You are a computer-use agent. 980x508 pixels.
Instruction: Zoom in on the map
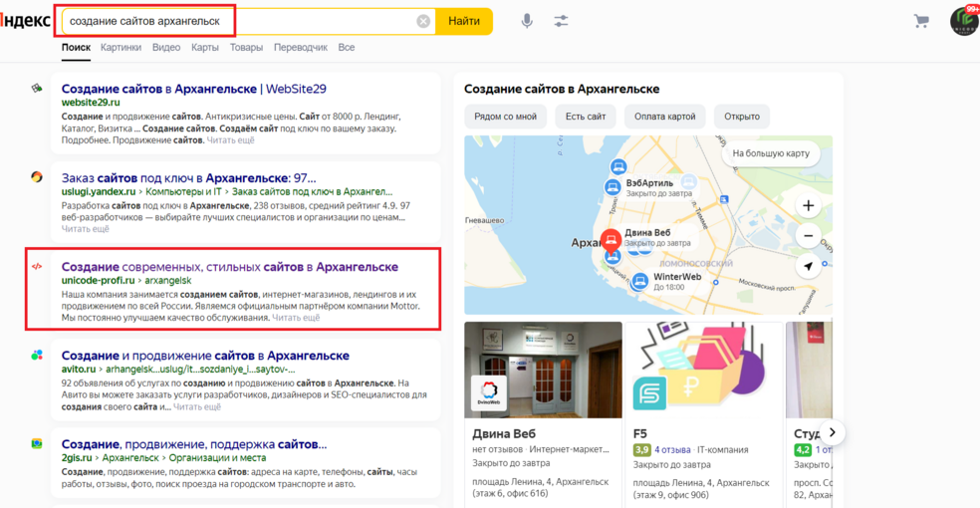(808, 205)
